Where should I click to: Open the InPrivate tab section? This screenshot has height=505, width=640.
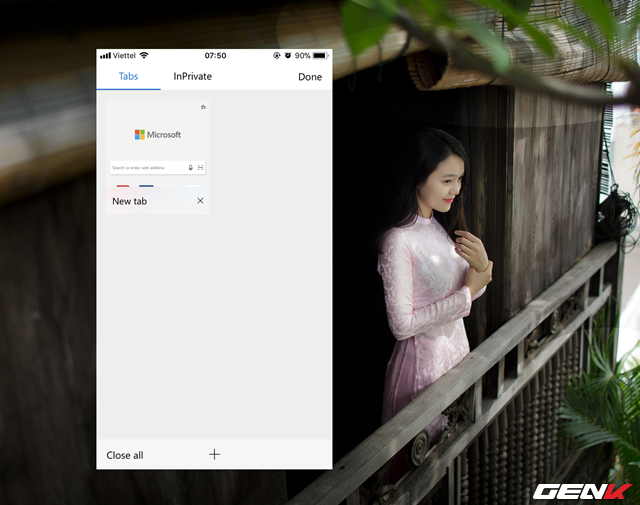(x=192, y=76)
